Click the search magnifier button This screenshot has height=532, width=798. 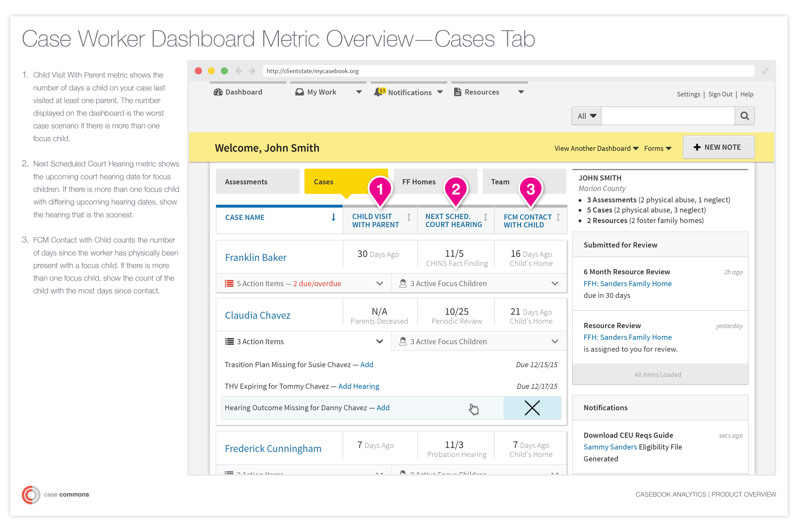744,116
